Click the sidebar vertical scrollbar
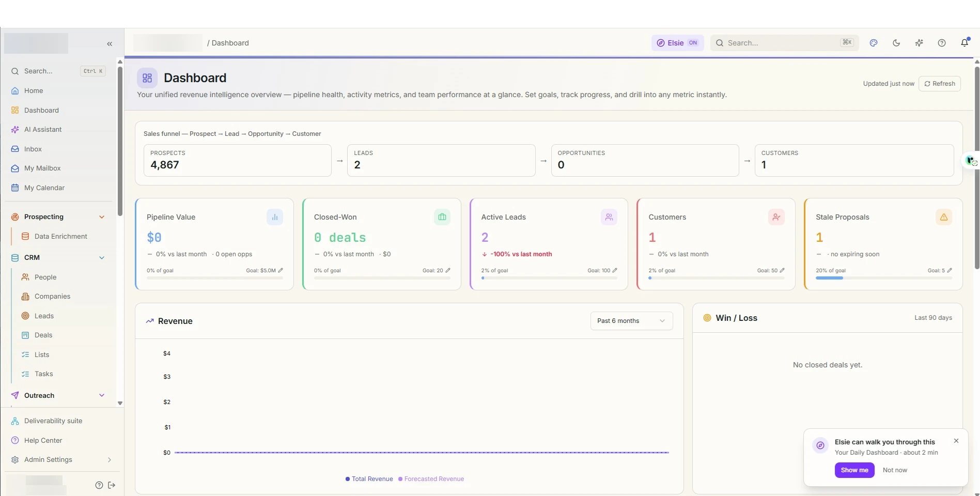This screenshot has width=980, height=496. click(x=120, y=141)
